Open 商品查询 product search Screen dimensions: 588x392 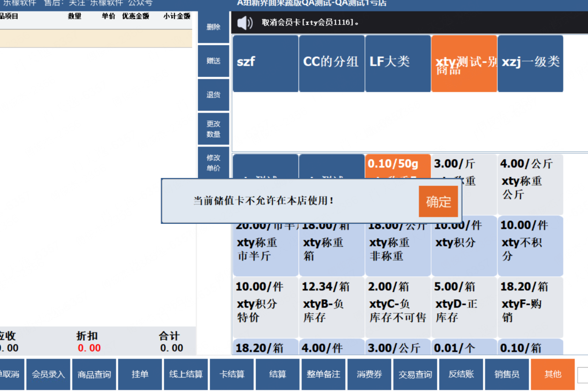click(x=94, y=374)
